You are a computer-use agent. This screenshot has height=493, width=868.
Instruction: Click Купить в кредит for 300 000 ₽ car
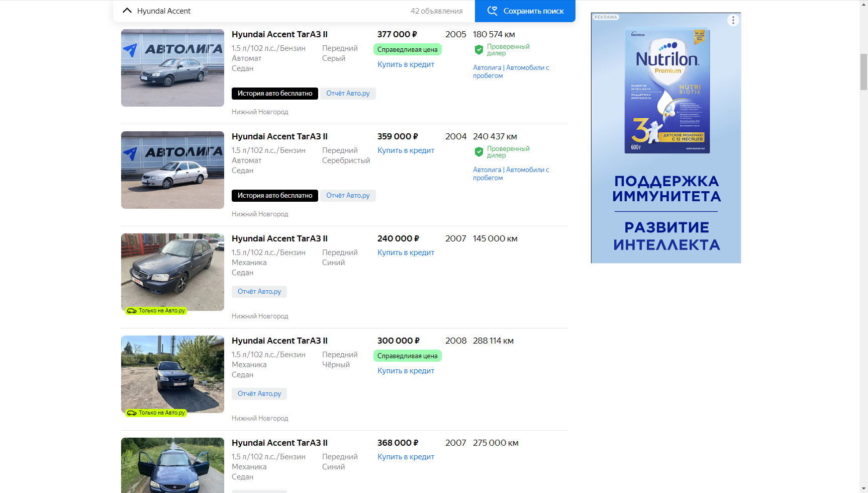406,371
